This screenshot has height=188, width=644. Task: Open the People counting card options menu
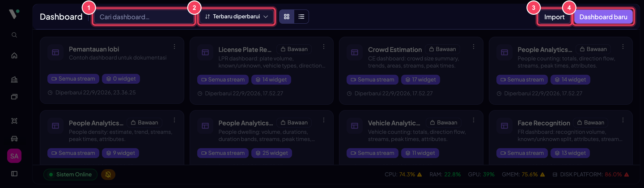pyautogui.click(x=623, y=47)
